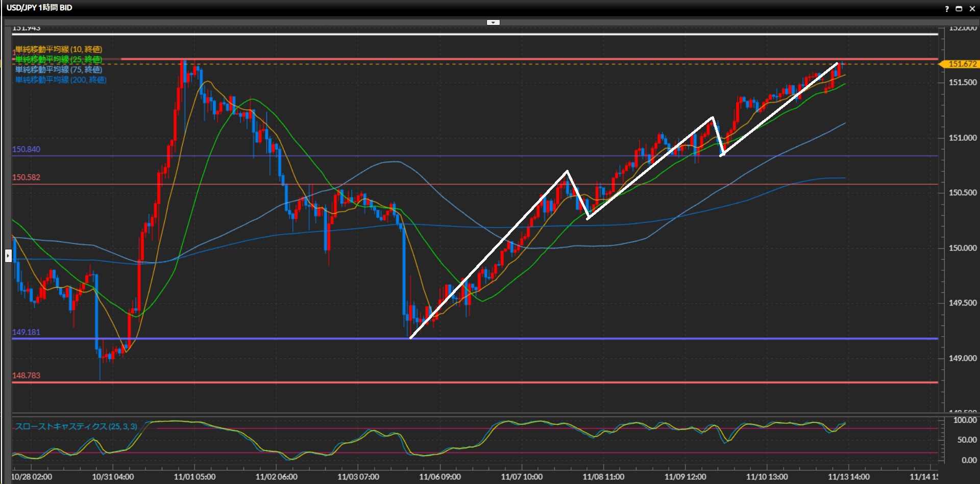Screen dimensions: 980x484
Task: Expand the left side panel arrow
Action: pos(8,255)
